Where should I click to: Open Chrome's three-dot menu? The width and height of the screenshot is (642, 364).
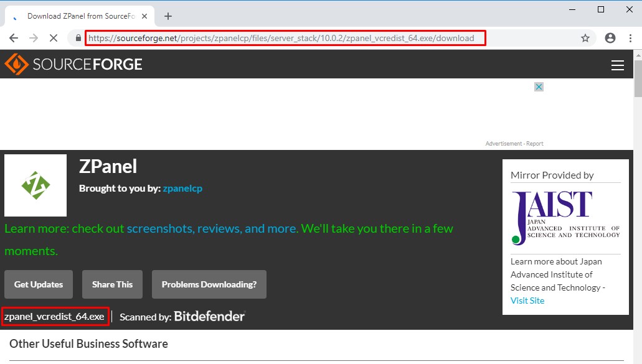pos(630,38)
